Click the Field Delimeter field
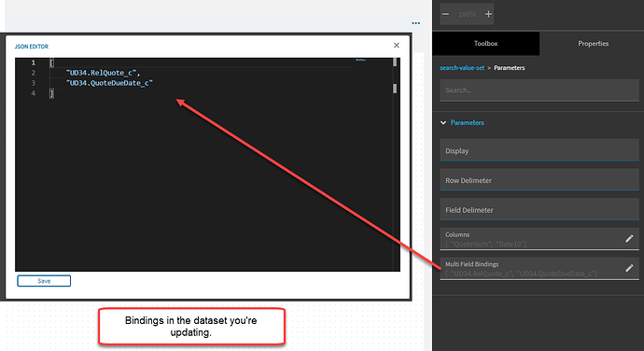The image size is (644, 351). [539, 209]
